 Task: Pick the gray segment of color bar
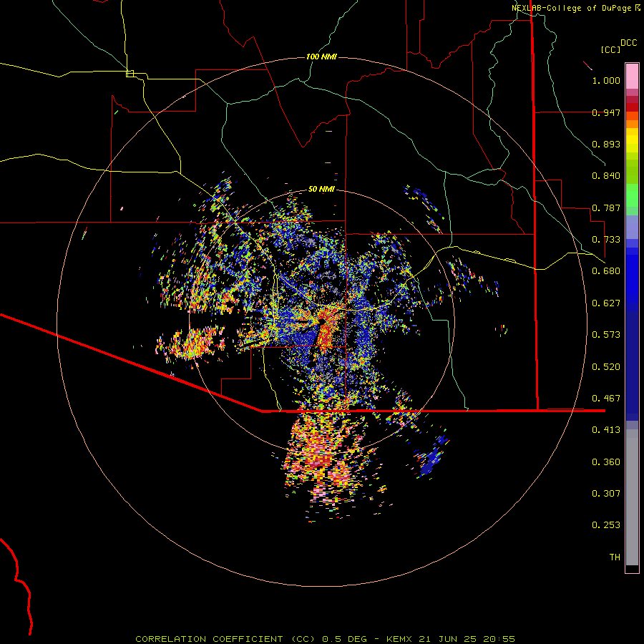coord(632,497)
